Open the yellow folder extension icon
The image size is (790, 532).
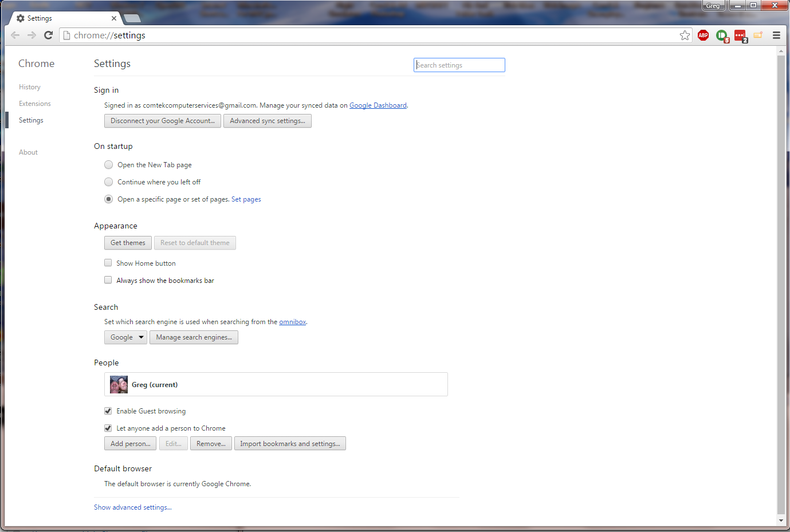[758, 36]
